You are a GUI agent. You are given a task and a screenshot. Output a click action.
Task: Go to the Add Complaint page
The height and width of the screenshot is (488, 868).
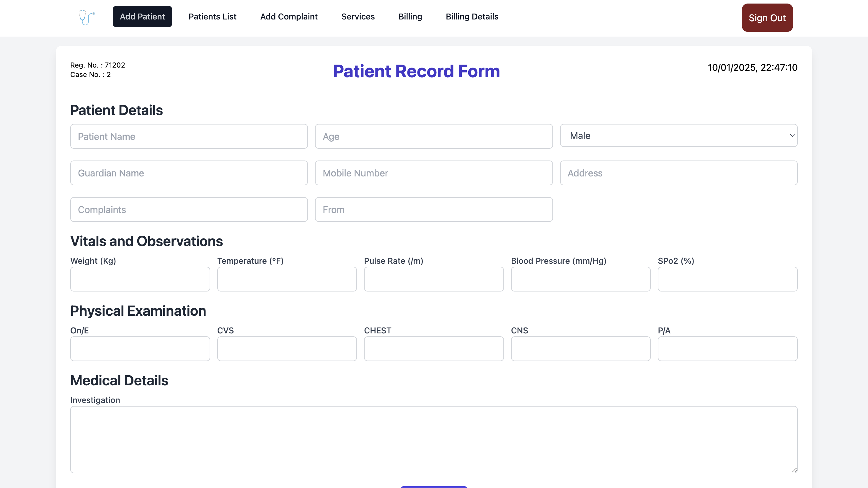click(289, 17)
